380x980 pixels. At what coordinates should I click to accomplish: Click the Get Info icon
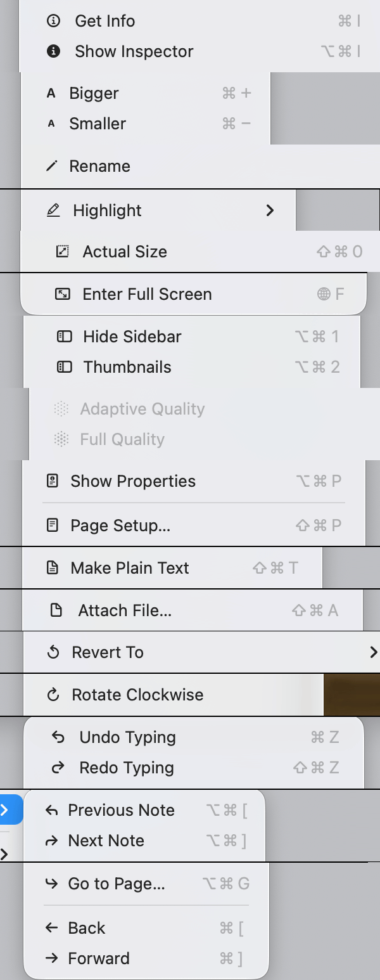coord(54,21)
